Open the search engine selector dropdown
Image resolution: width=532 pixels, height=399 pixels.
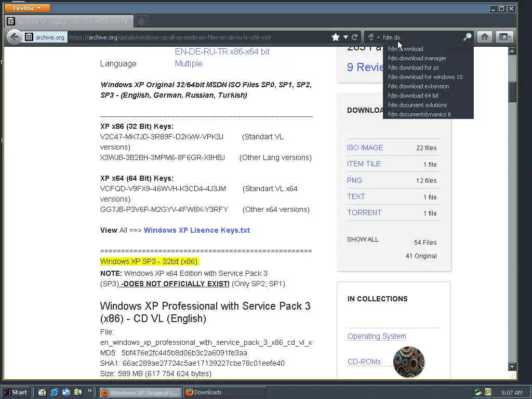(373, 37)
